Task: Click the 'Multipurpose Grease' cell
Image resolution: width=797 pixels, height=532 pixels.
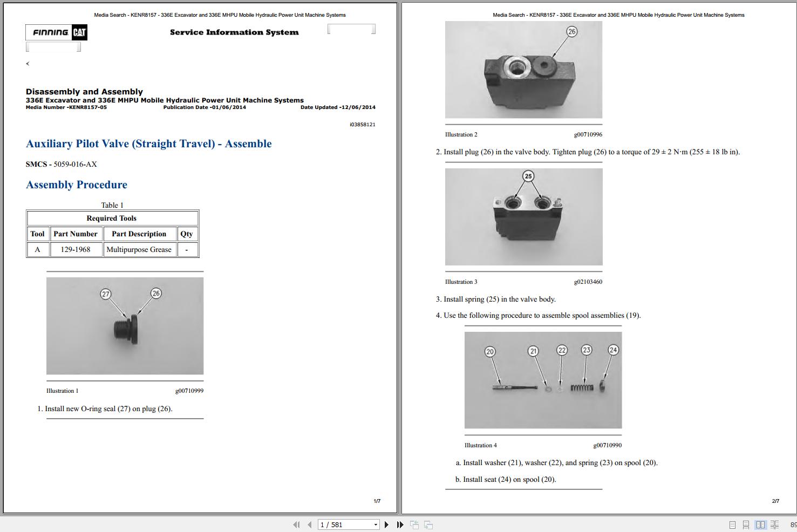Action: [139, 249]
